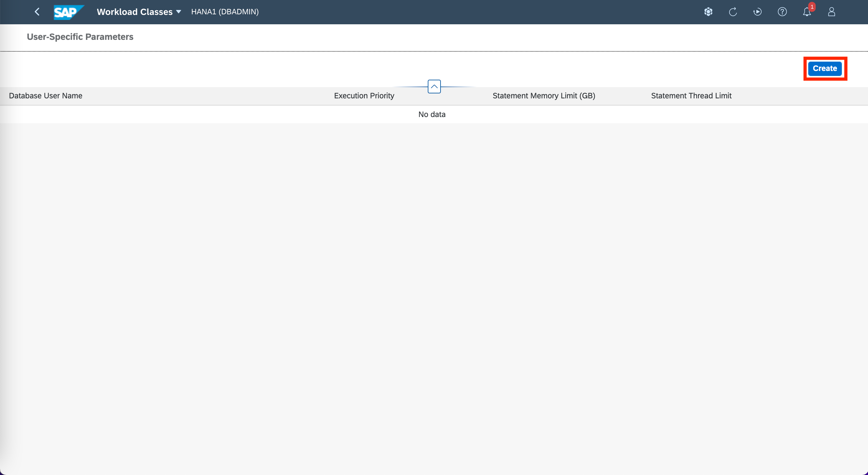Click the No data table row

tap(432, 115)
